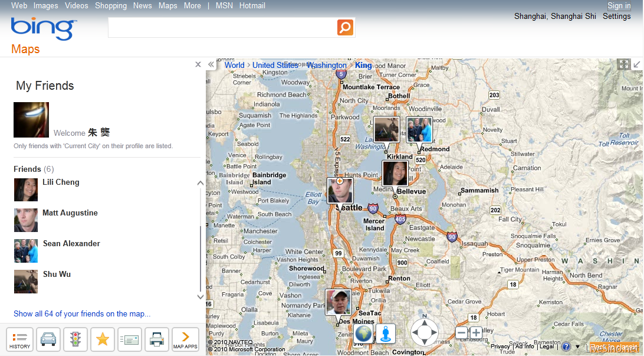
Task: Show traffic using the traffic light icon
Action: [75, 339]
